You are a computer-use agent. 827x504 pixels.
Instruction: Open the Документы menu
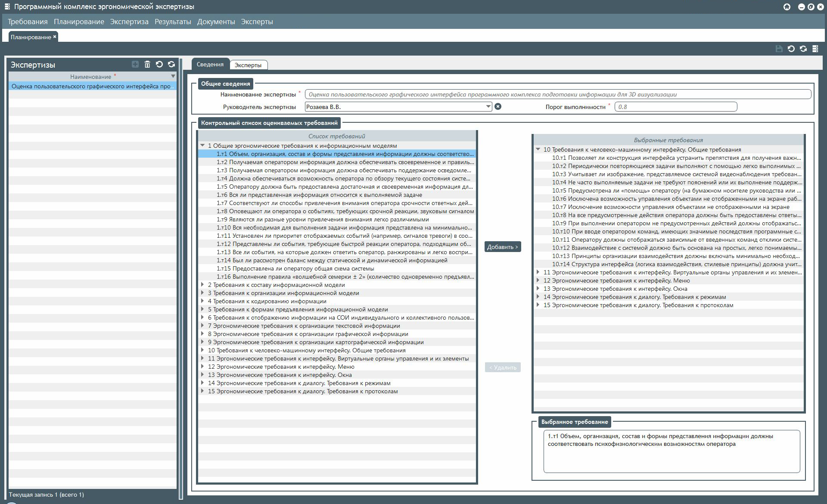click(x=216, y=22)
